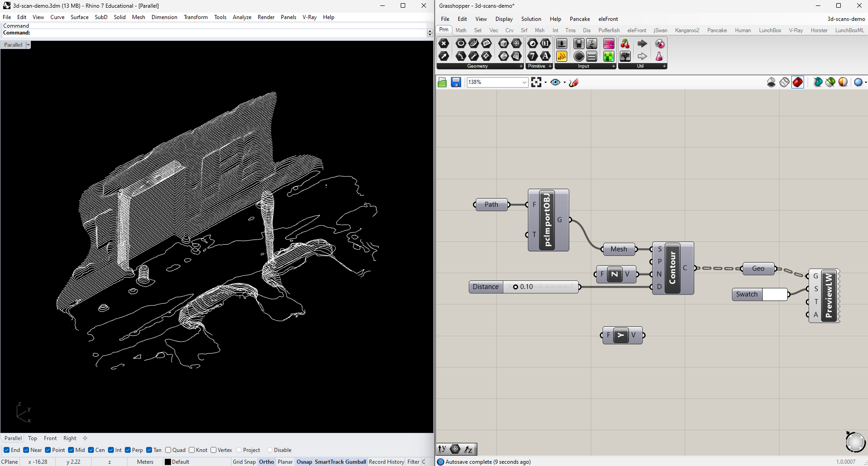Switch to the Kangaroo2 tab in Grasshopper
Image resolution: width=868 pixels, height=466 pixels.
point(687,30)
